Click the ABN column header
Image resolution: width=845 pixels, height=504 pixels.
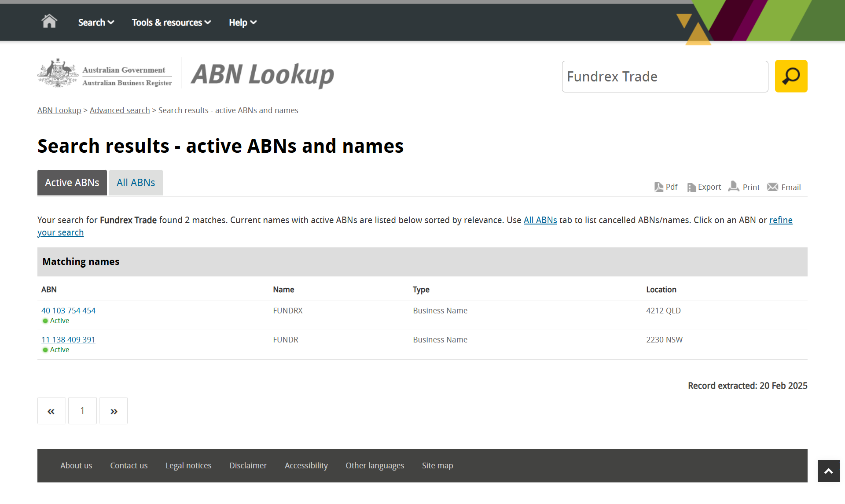click(x=49, y=290)
